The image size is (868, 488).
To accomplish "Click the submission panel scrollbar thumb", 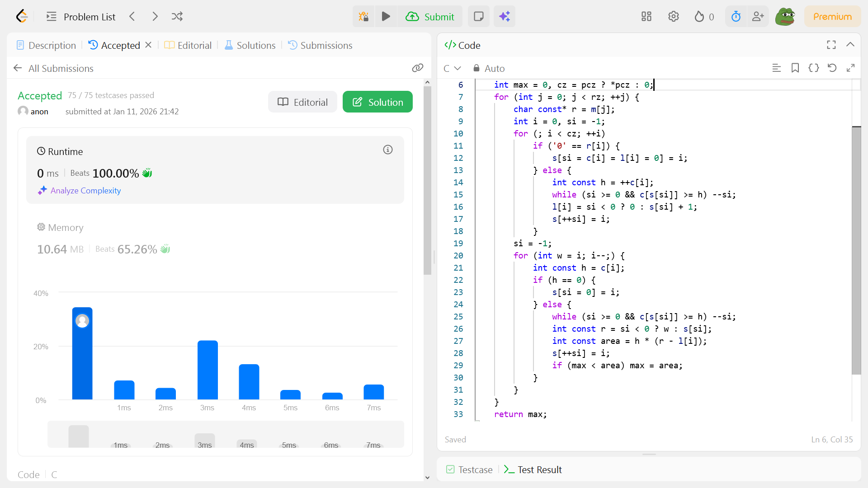I will click(x=427, y=181).
